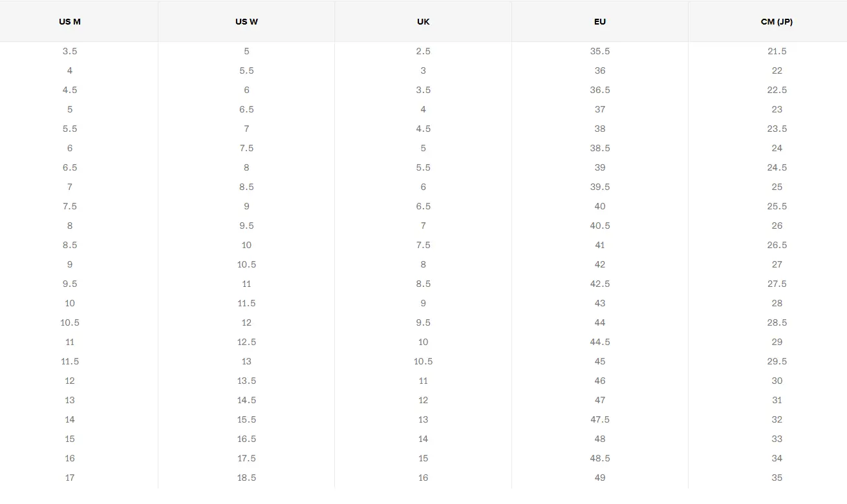Select 47.5 in the EU column
847x504 pixels.
pyautogui.click(x=600, y=419)
